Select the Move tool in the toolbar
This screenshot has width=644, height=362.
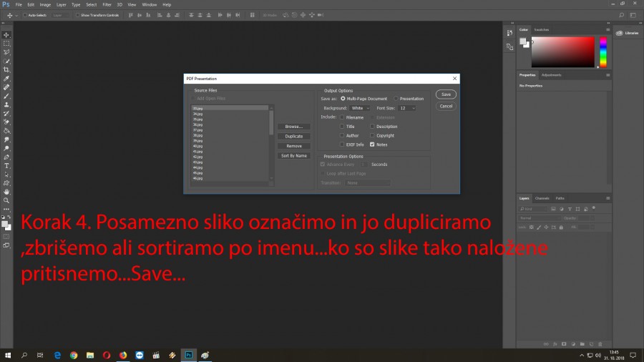(x=6, y=35)
